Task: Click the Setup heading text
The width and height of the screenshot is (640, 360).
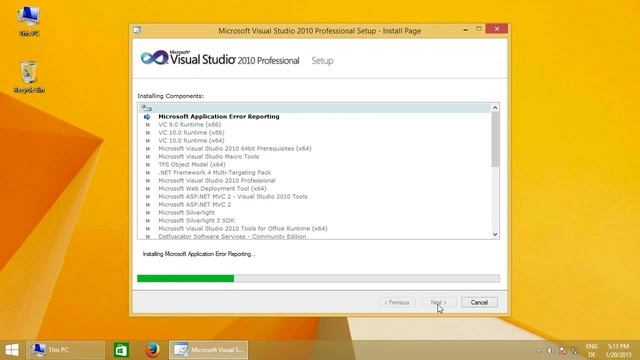Action: click(322, 61)
